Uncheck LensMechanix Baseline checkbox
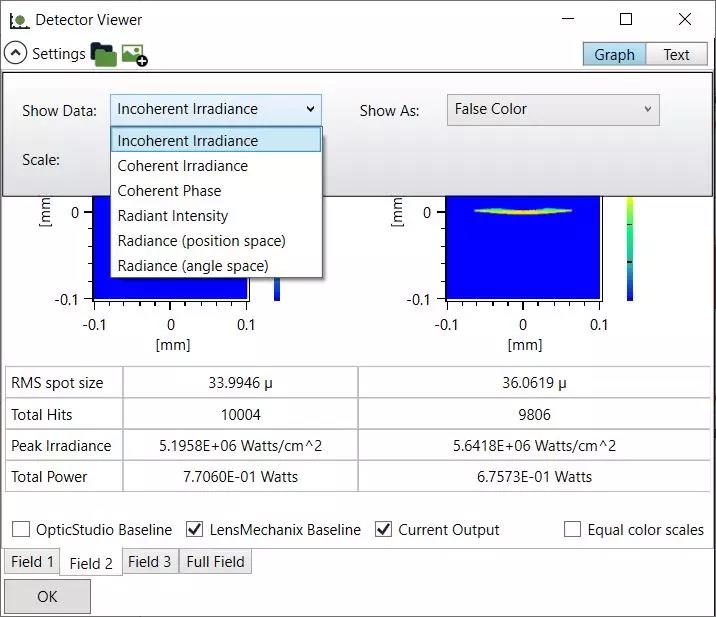This screenshot has height=617, width=716. pos(195,529)
